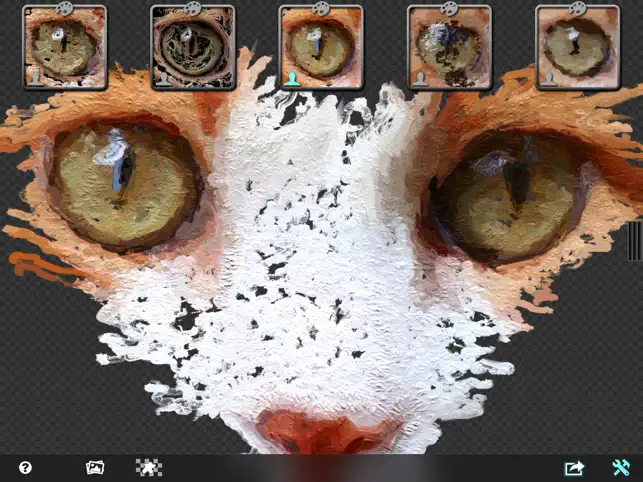Click the striped side panel handle at right edge
The width and height of the screenshot is (643, 482).
click(635, 241)
